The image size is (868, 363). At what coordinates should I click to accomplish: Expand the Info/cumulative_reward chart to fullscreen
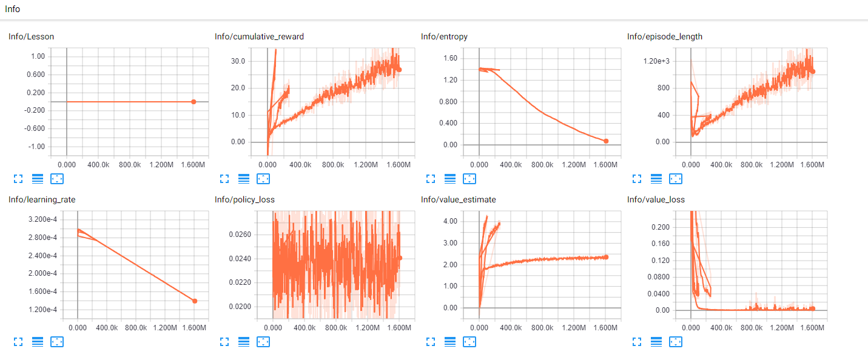(224, 179)
